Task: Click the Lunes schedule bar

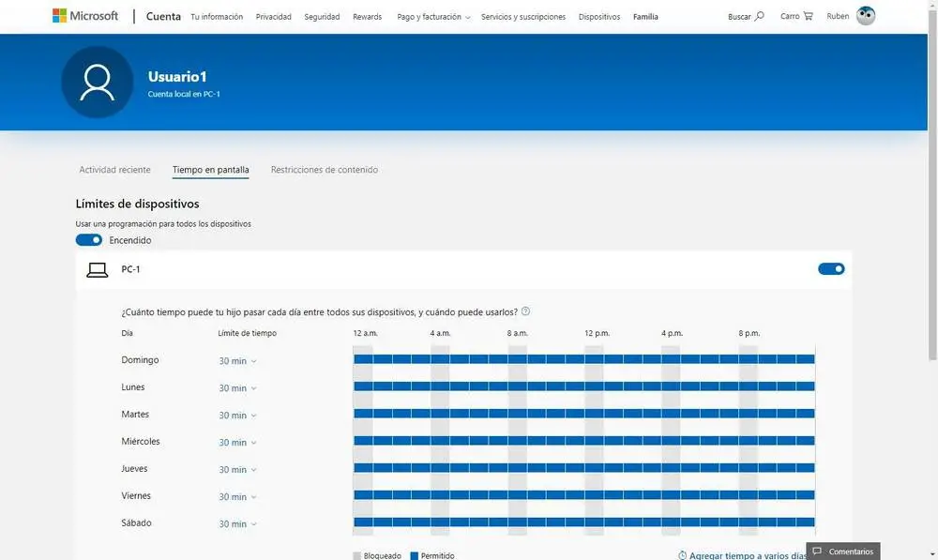Action: [x=583, y=386]
